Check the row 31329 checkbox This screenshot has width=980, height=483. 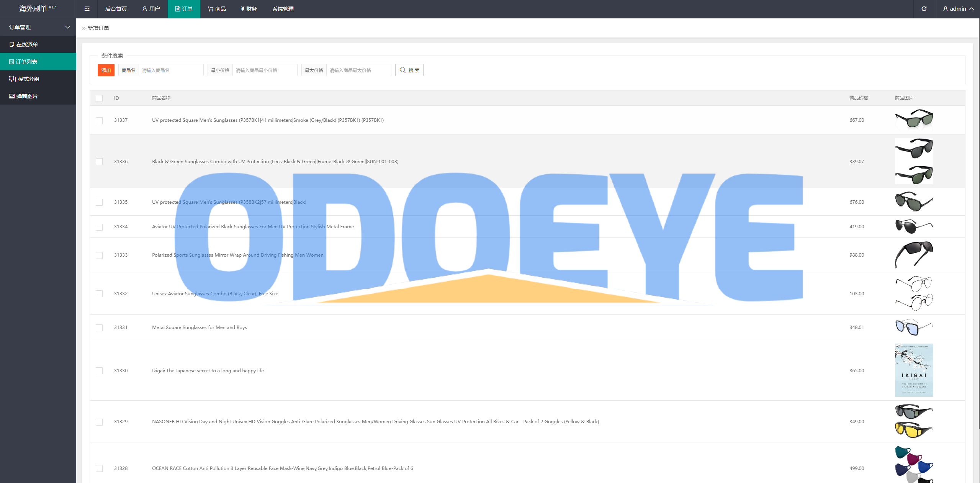coord(99,422)
